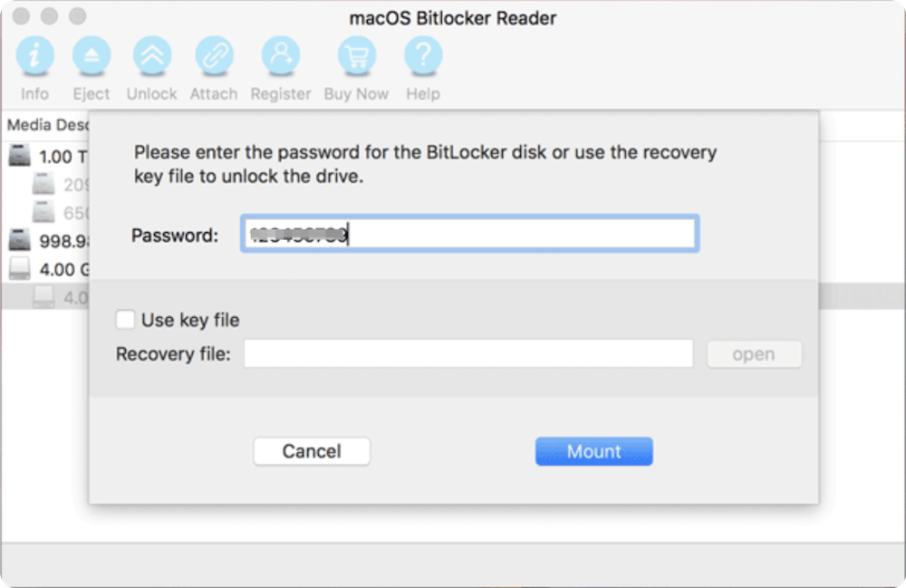Select the Eject toolbar icon
This screenshot has height=588, width=906.
click(x=91, y=56)
